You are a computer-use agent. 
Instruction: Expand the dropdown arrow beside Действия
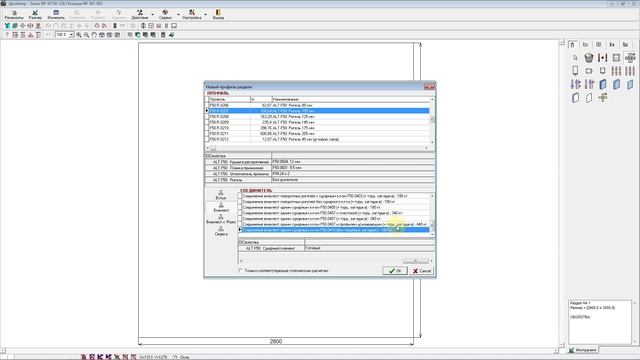(153, 15)
